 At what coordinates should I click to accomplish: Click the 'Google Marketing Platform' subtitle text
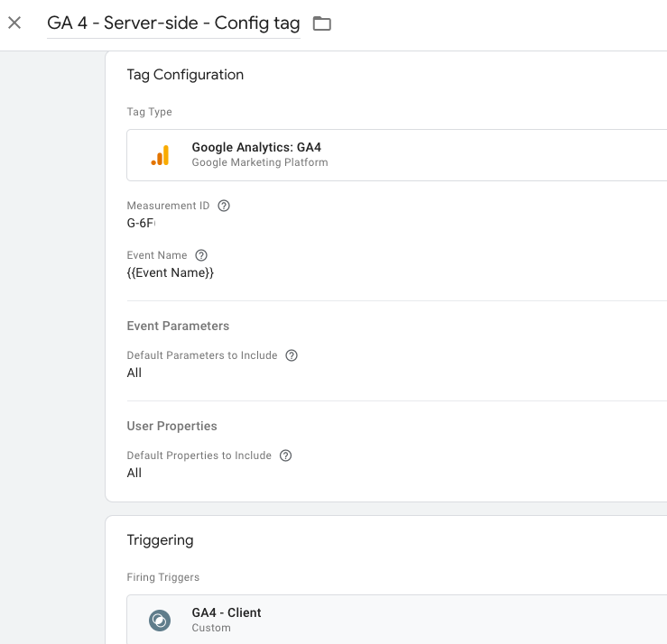pyautogui.click(x=260, y=162)
